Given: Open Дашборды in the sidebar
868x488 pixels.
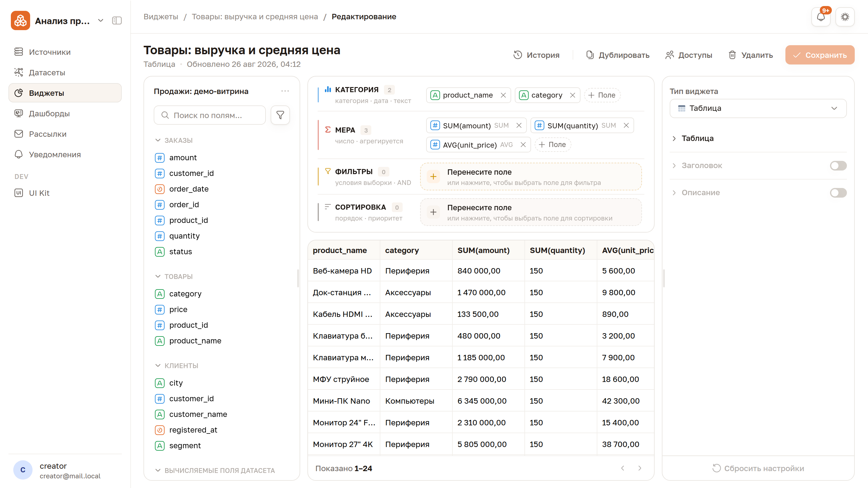Looking at the screenshot, I should 65,114.
